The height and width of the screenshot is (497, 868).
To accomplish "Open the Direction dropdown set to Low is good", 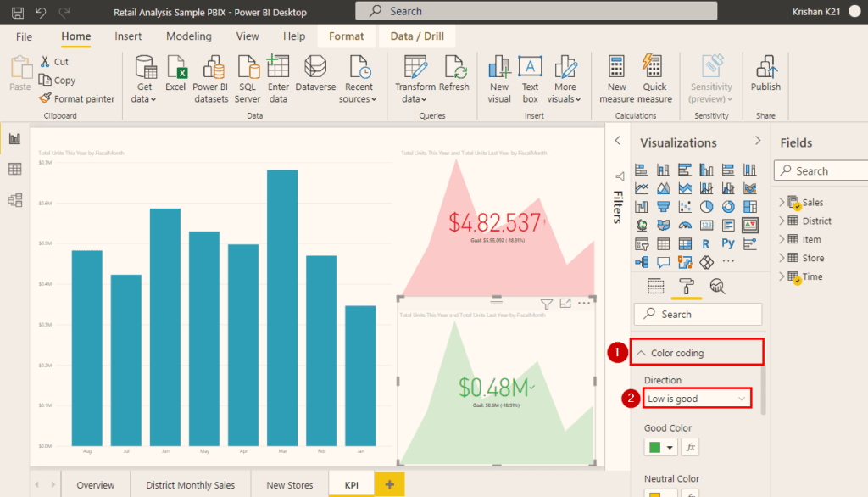I will (697, 398).
